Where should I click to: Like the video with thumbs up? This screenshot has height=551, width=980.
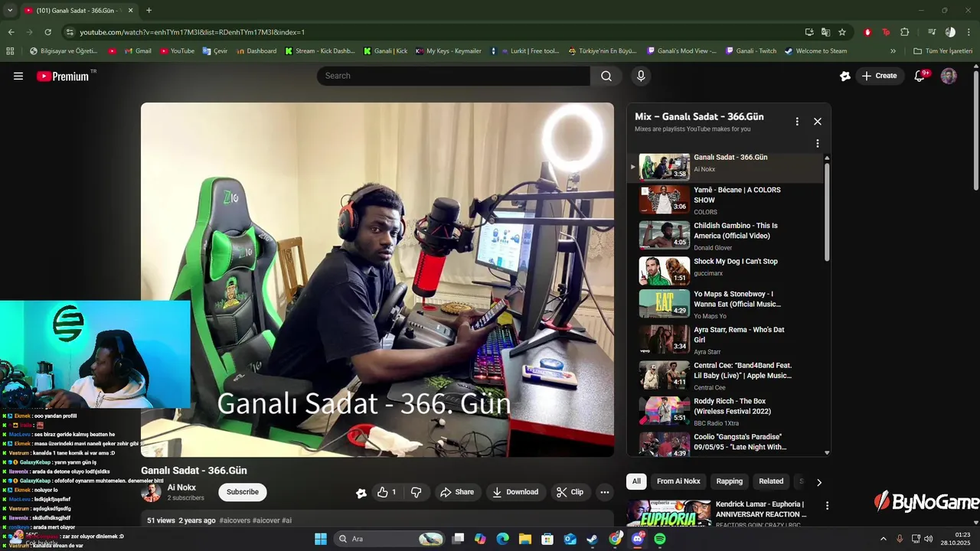tap(386, 492)
